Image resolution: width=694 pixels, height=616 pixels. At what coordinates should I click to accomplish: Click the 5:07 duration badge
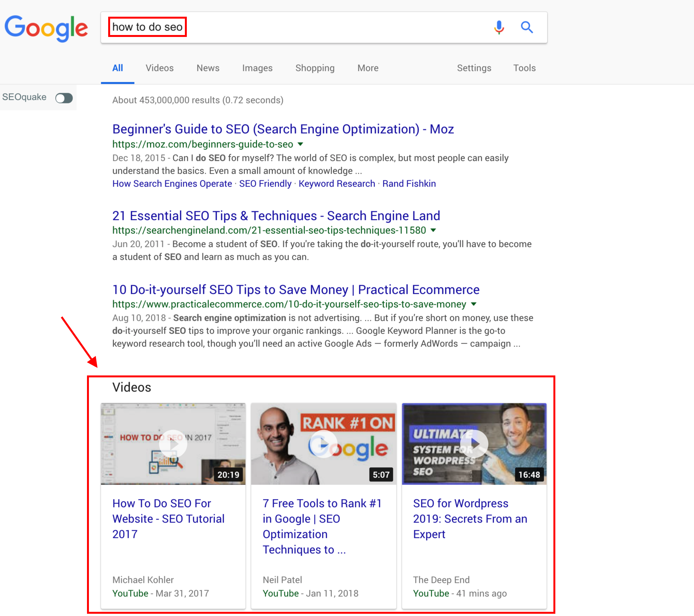[x=381, y=475]
